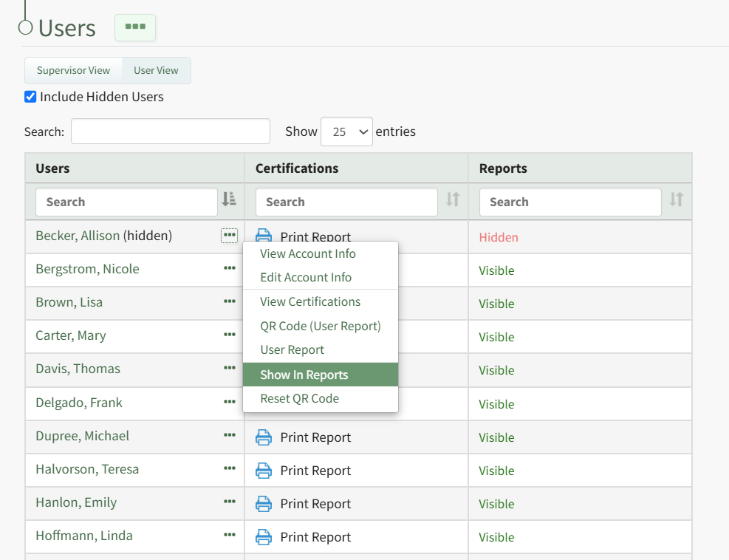Open the options menu for Bergstrom, Nicole
The width and height of the screenshot is (729, 560).
[x=229, y=268]
